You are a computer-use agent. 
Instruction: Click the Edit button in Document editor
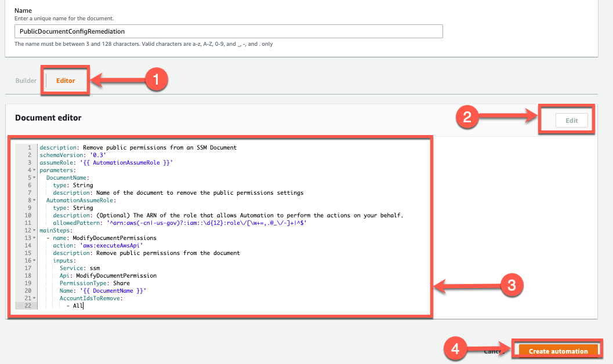(571, 120)
